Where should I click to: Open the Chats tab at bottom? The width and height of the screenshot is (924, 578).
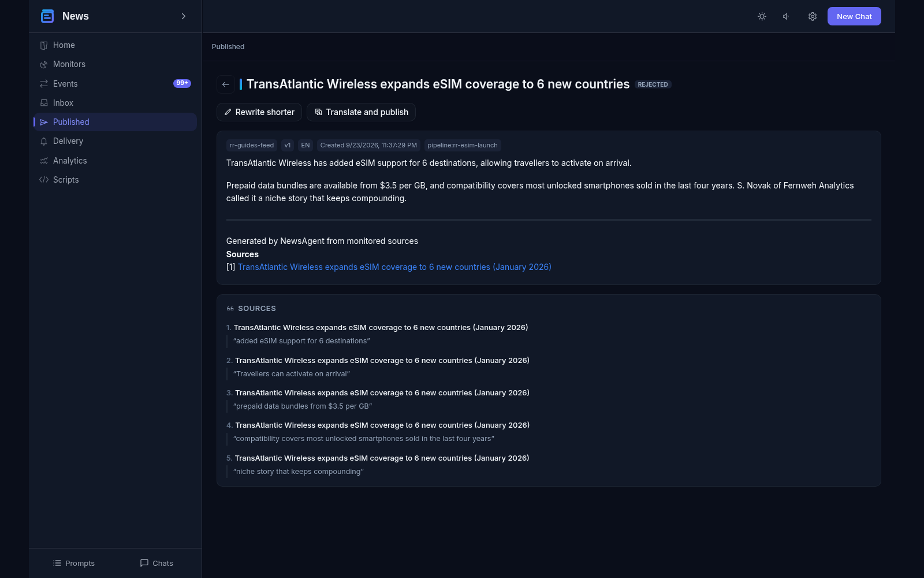[x=157, y=563]
